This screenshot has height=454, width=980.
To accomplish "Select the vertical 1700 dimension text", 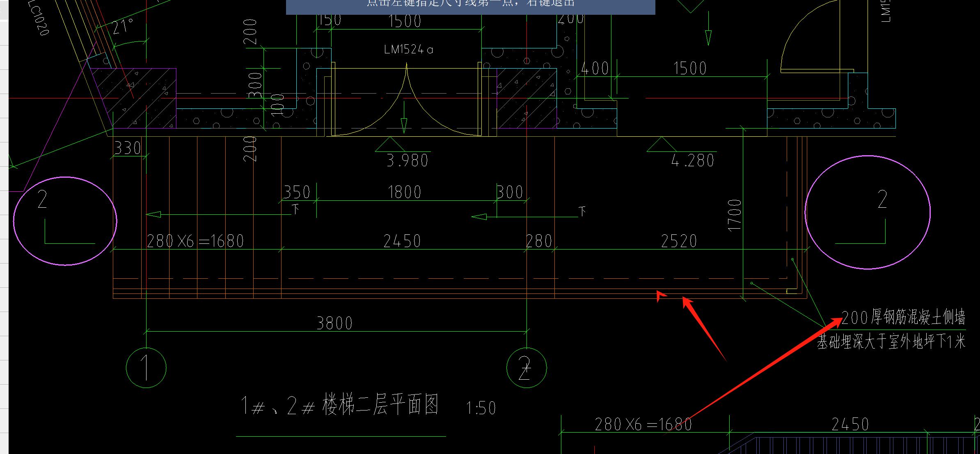I will 735,216.
